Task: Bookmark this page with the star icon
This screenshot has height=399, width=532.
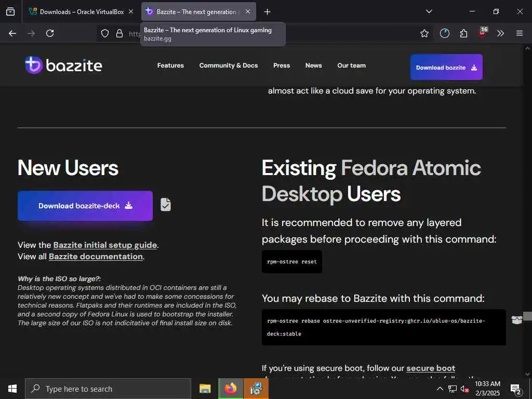Action: pyautogui.click(x=424, y=33)
